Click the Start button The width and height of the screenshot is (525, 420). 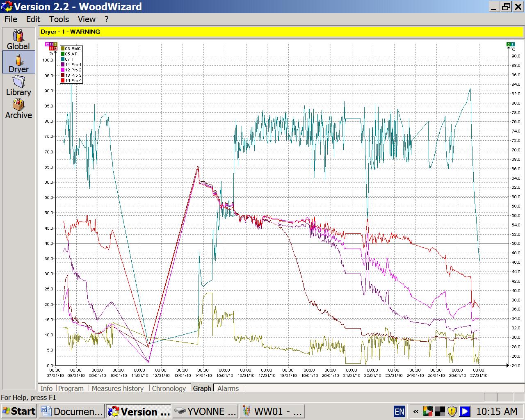tap(19, 411)
